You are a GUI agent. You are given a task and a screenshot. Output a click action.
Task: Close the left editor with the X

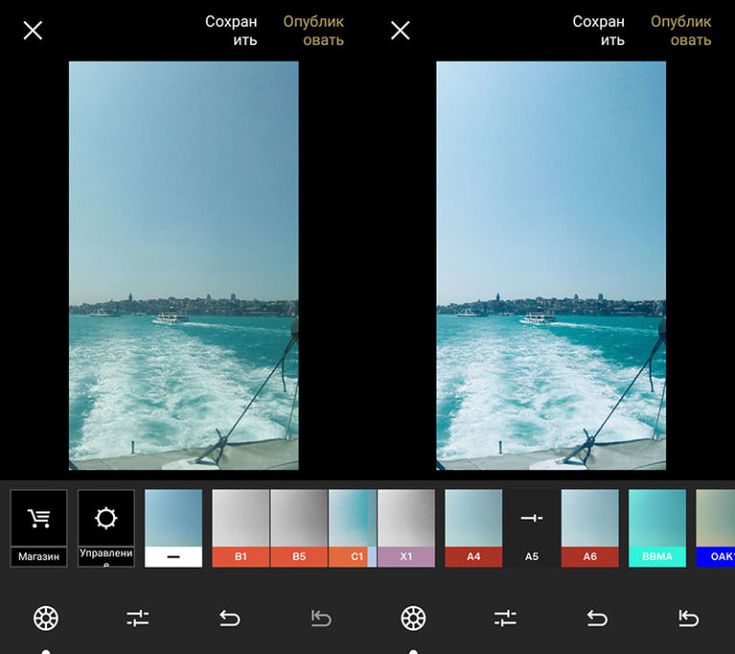[33, 31]
